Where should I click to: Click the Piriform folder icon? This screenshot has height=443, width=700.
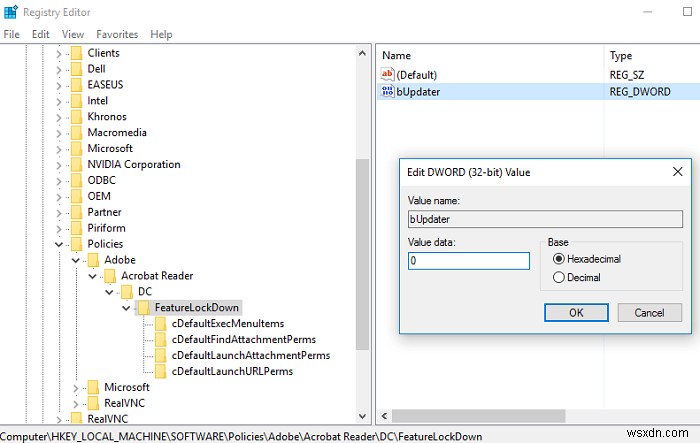pos(77,228)
